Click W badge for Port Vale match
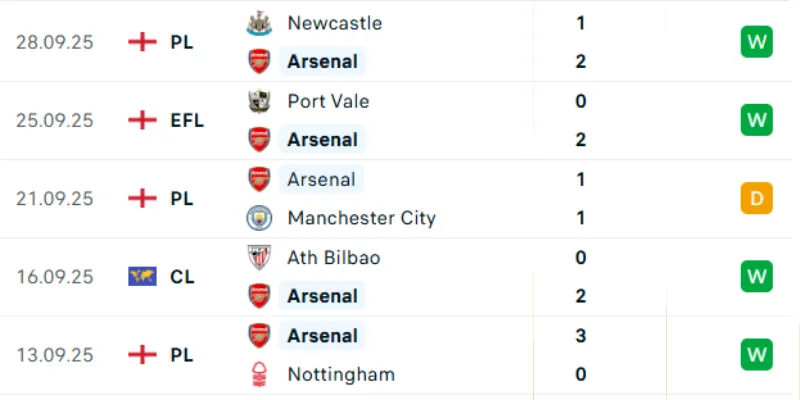This screenshot has width=800, height=400. pyautogui.click(x=756, y=120)
